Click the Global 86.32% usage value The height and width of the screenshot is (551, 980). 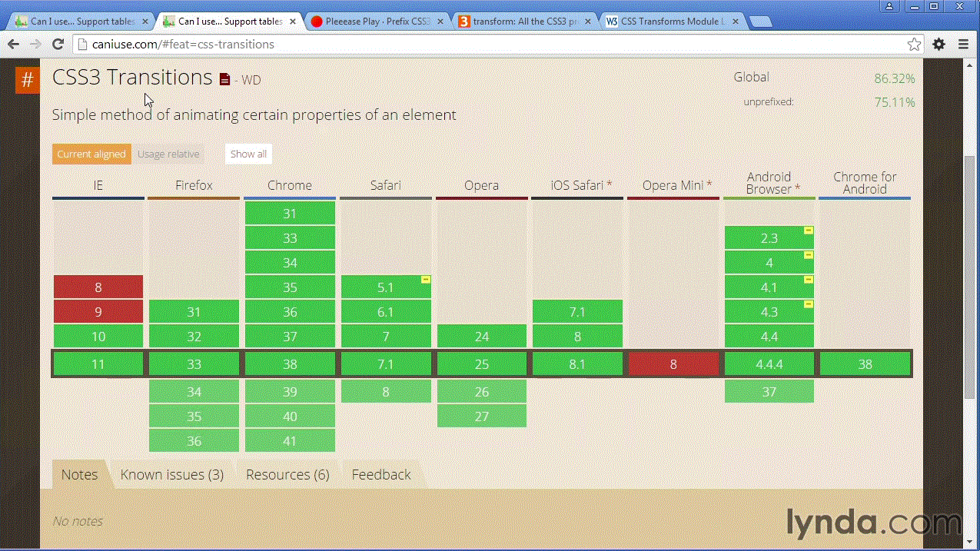[895, 78]
